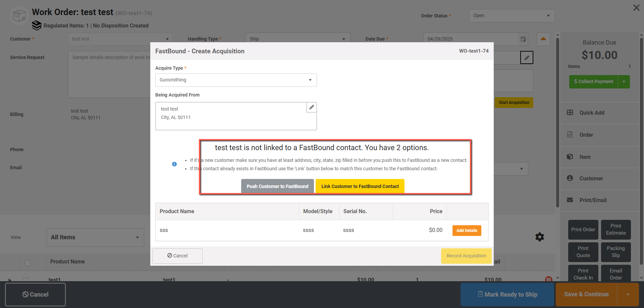
Task: Click Print Check In button
Action: [x=583, y=273]
